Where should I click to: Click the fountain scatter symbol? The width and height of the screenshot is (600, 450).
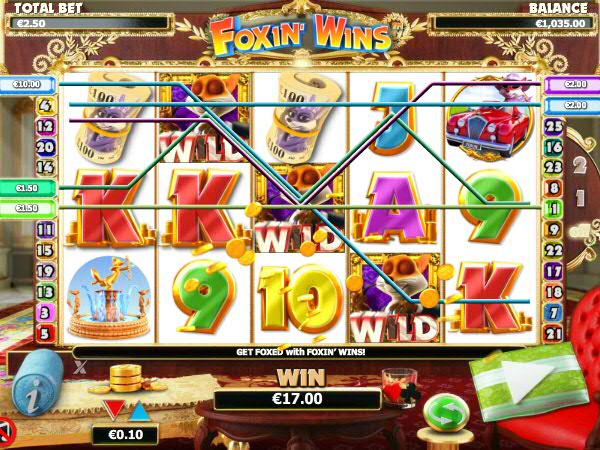[x=109, y=297]
